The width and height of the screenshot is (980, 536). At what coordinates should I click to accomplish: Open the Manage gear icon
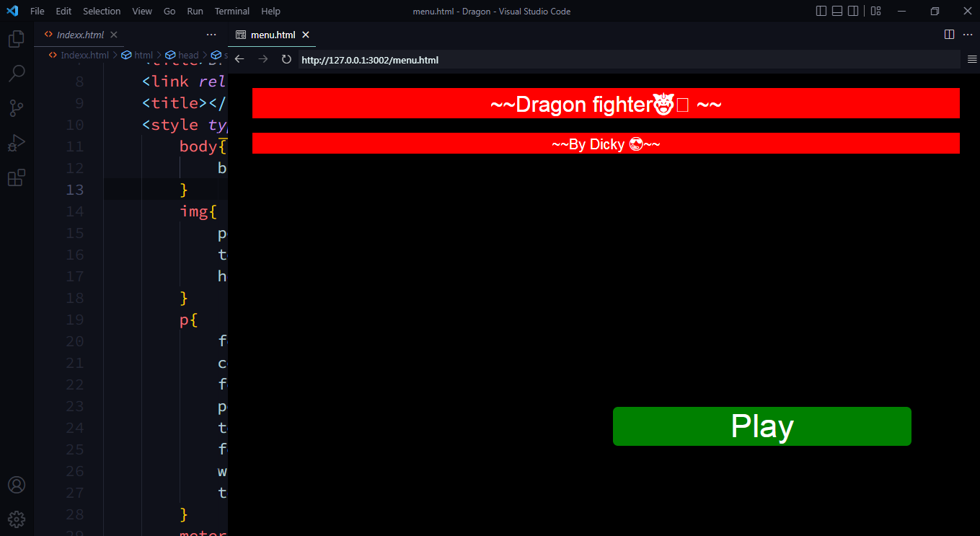tap(17, 519)
